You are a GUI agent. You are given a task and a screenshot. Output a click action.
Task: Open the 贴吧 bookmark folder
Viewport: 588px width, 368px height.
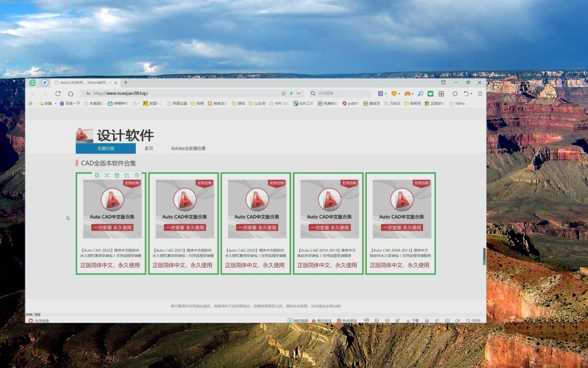tap(197, 103)
